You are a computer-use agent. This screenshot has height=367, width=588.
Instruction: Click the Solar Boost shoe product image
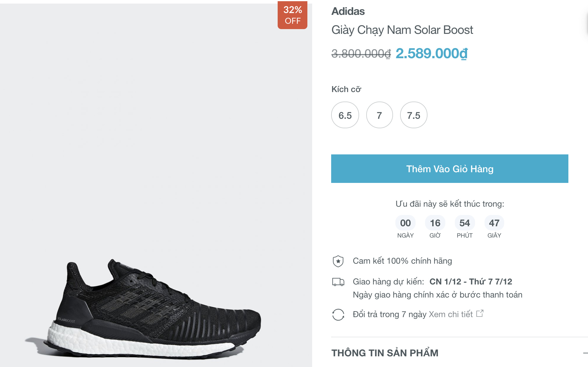pyautogui.click(x=155, y=309)
